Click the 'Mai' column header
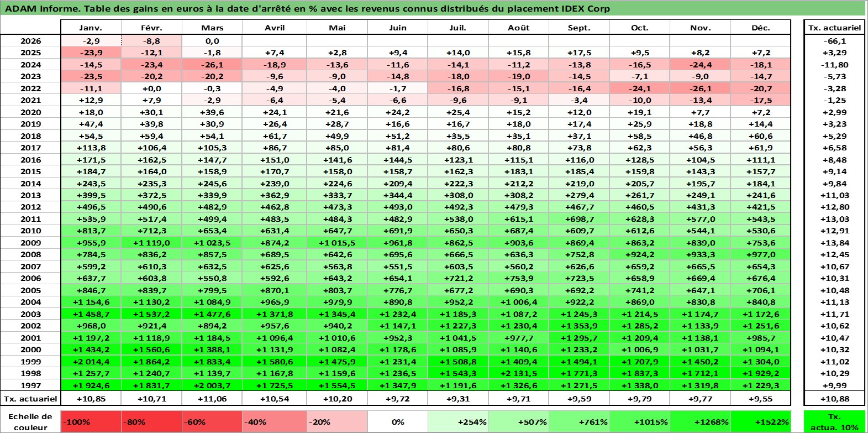 pyautogui.click(x=337, y=28)
